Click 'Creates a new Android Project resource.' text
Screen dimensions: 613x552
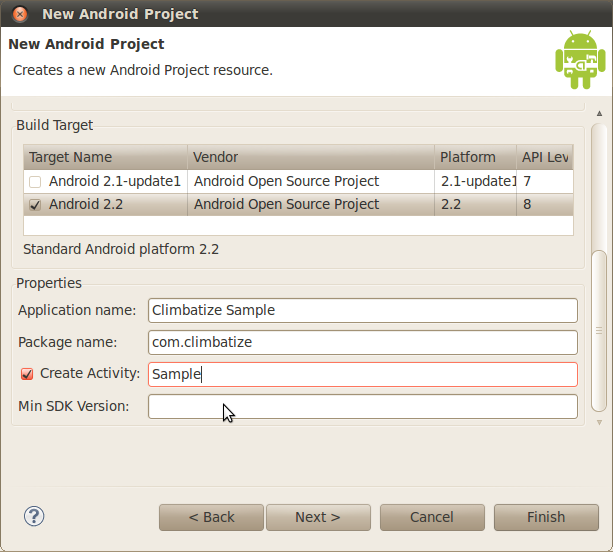[143, 70]
